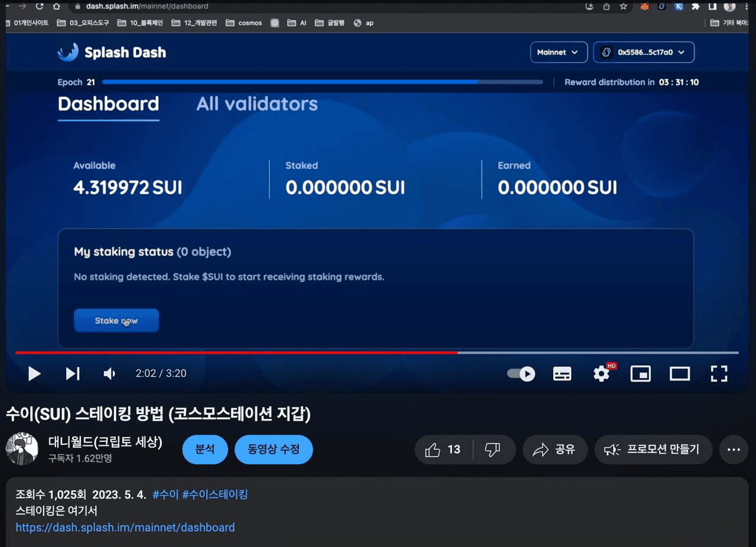This screenshot has height=547, width=756.
Task: Click wallet address 0x5586 dropdown in video
Action: point(644,52)
